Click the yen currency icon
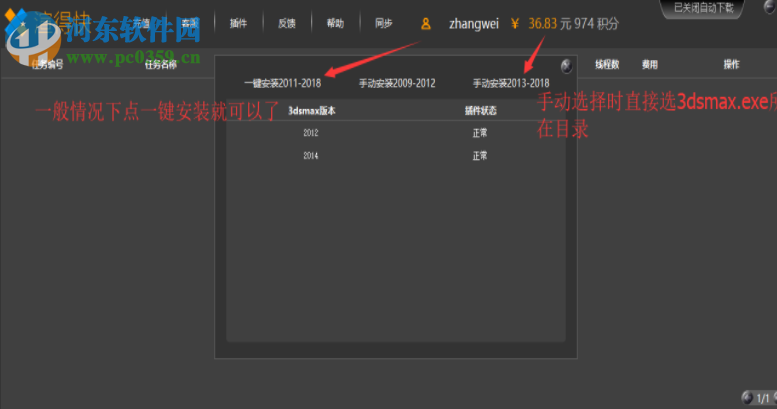777x409 pixels. [x=515, y=23]
